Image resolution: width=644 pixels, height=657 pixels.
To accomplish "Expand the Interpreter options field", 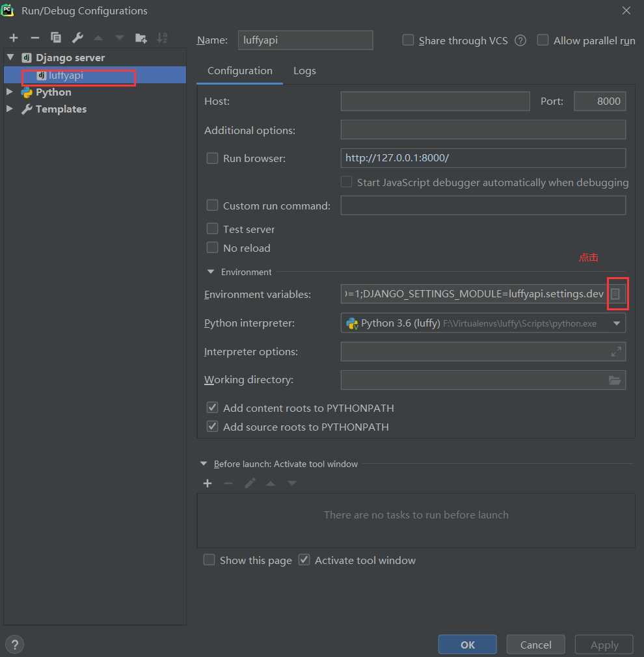I will coord(616,351).
